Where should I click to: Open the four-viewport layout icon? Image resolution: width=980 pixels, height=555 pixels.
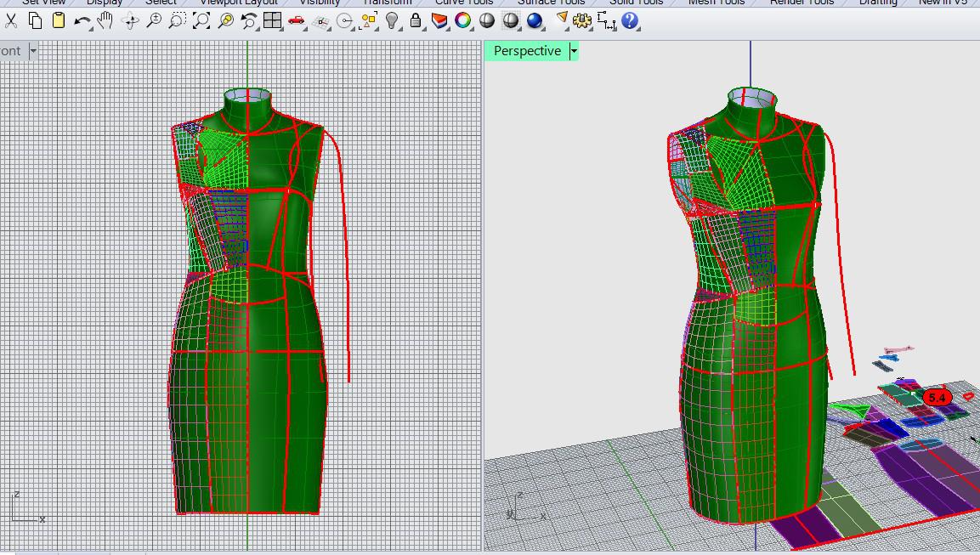[x=272, y=20]
